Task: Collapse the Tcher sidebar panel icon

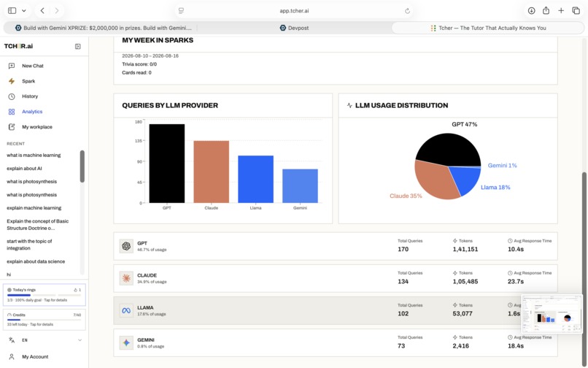Action: (x=77, y=47)
